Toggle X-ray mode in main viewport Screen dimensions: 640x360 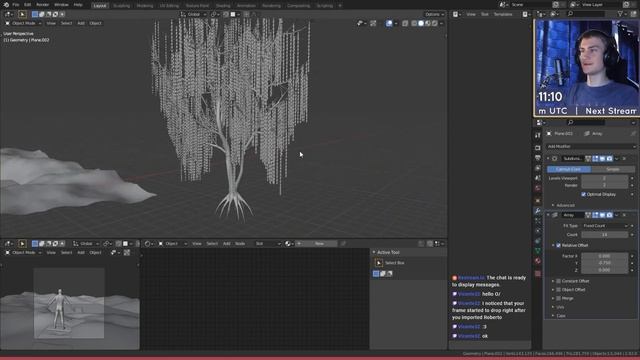pos(405,23)
